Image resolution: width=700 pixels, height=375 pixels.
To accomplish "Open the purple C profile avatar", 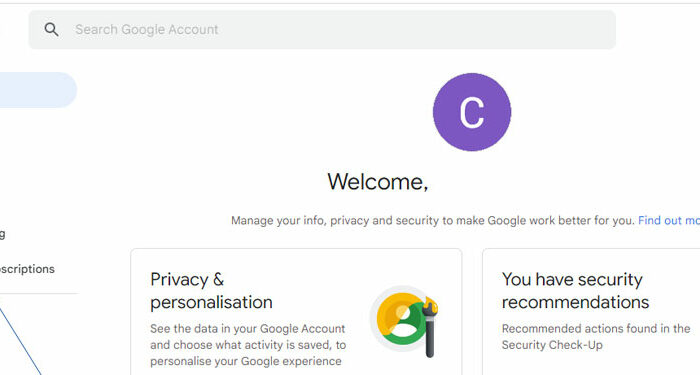I will (x=472, y=112).
